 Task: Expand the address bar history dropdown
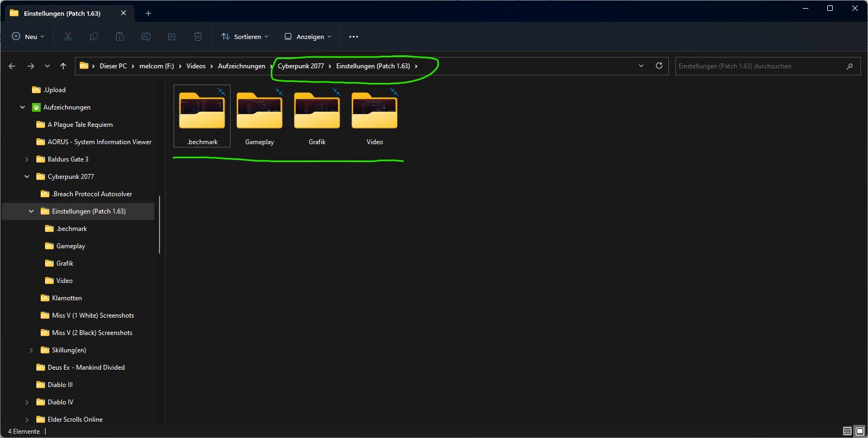641,66
